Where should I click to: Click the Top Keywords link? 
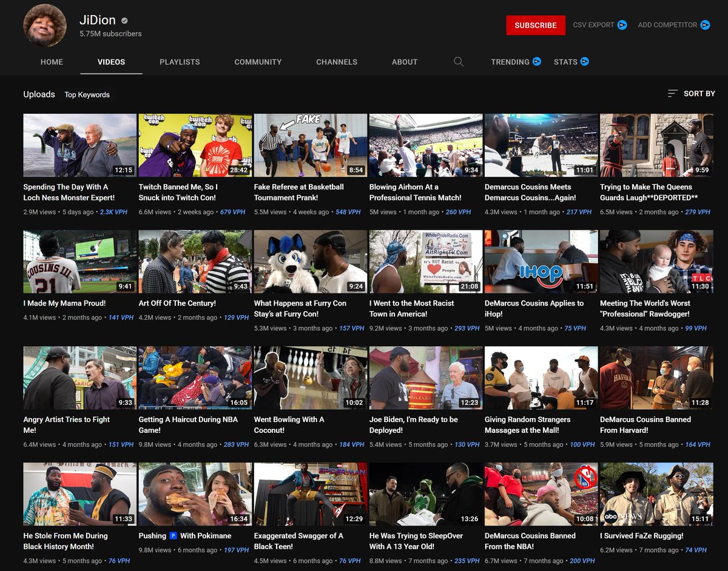click(x=87, y=95)
